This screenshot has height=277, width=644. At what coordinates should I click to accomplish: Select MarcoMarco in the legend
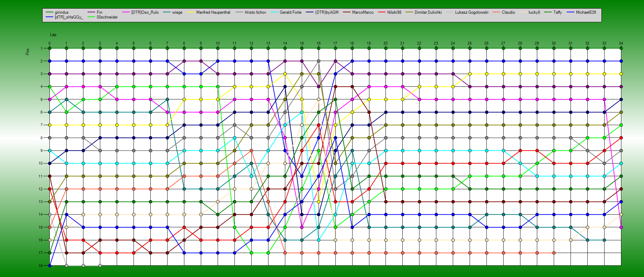tap(363, 12)
